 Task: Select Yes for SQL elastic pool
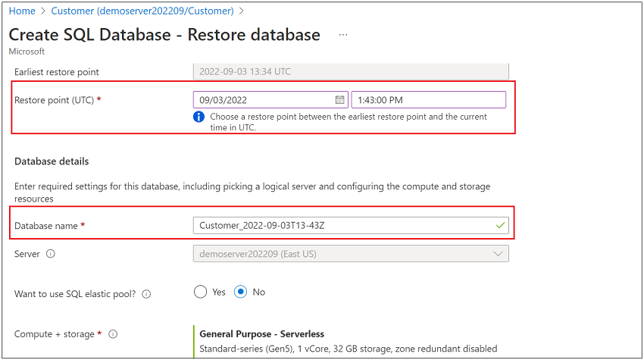tap(200, 292)
